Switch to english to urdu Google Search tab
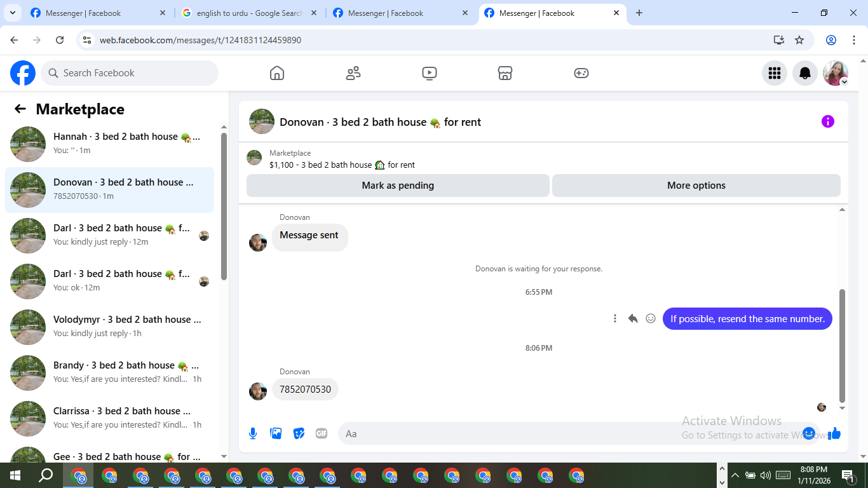This screenshot has height=488, width=868. [x=250, y=13]
